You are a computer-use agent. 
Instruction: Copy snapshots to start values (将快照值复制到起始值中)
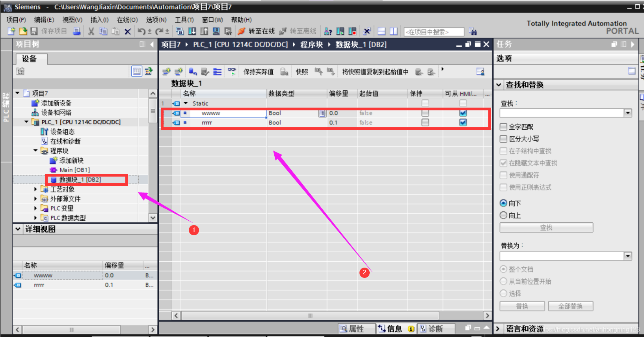[x=375, y=72]
